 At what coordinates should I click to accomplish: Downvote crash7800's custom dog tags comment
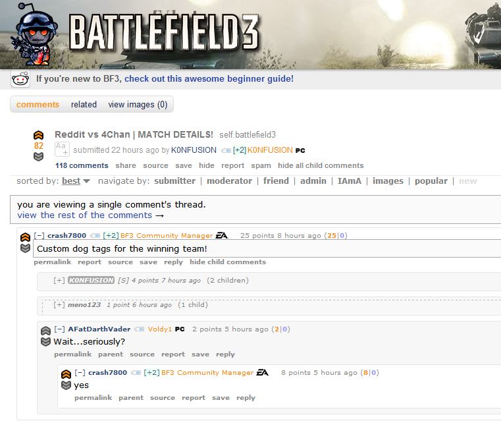(25, 248)
